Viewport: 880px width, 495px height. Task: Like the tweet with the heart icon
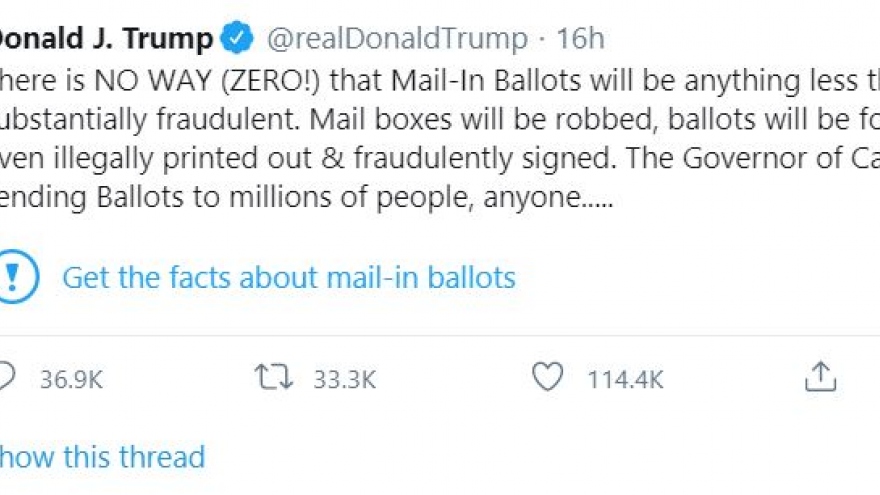coord(547,377)
